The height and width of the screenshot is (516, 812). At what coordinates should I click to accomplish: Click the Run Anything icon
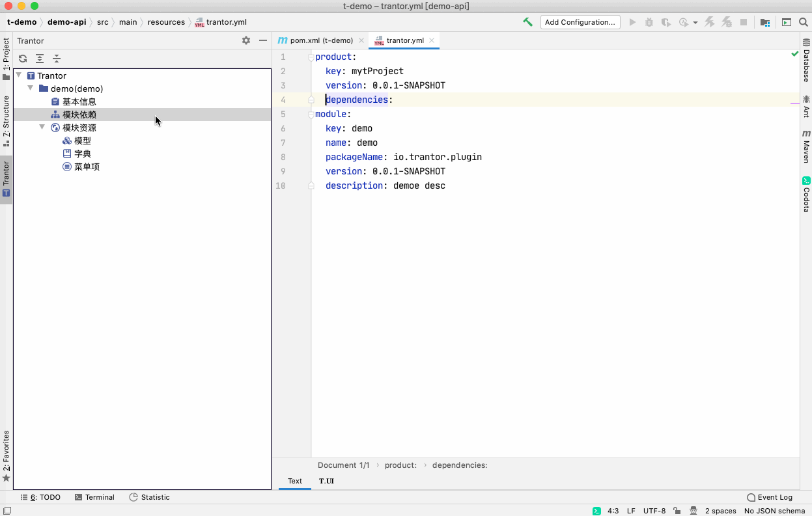[787, 22]
